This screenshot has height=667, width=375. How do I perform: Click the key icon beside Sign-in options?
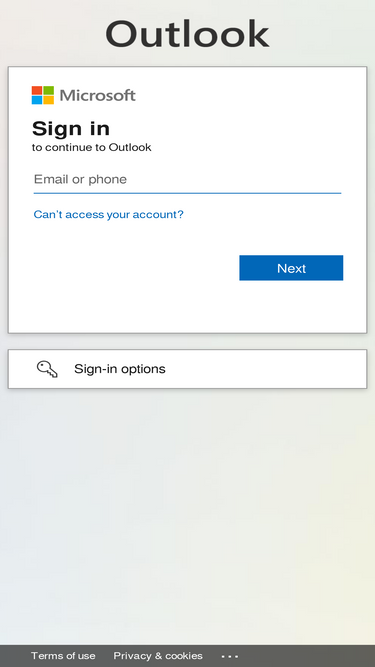[x=47, y=369]
